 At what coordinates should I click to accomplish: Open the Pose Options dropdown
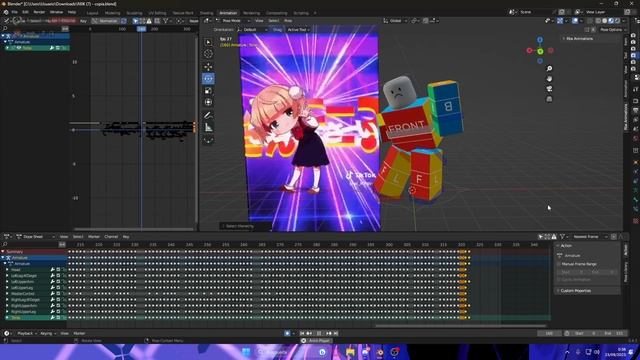[x=612, y=30]
